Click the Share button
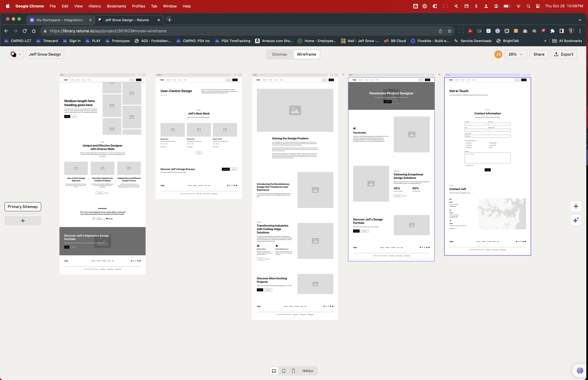588x380 pixels. [x=539, y=54]
